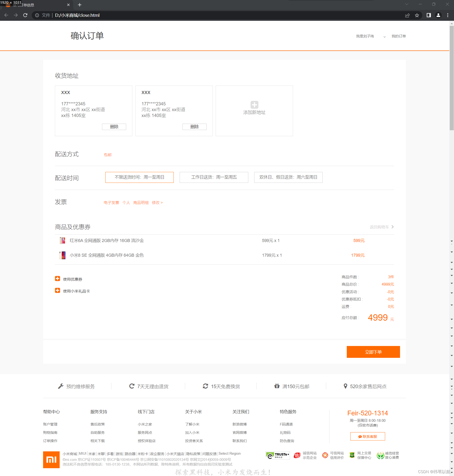The width and height of the screenshot is (454, 476).
Task: Click the 联系客服 button
Action: [x=368, y=436]
